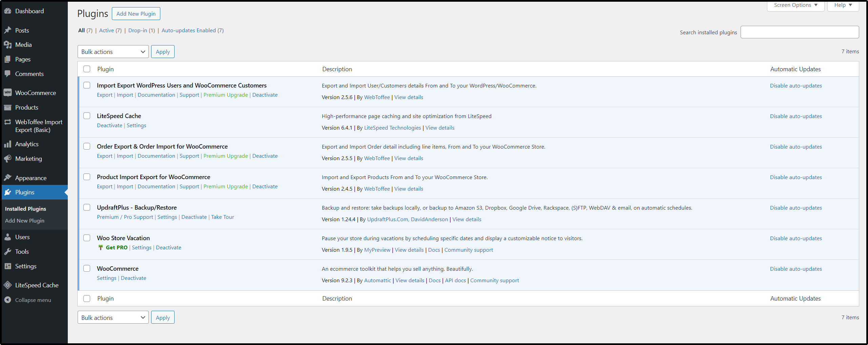
Task: Click the bottom Apply button
Action: [x=163, y=318]
